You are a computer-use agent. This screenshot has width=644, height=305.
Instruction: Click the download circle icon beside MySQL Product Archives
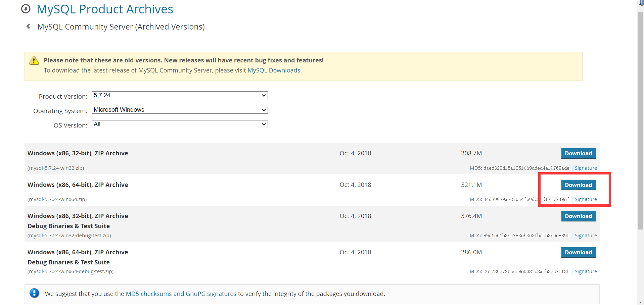point(26,9)
